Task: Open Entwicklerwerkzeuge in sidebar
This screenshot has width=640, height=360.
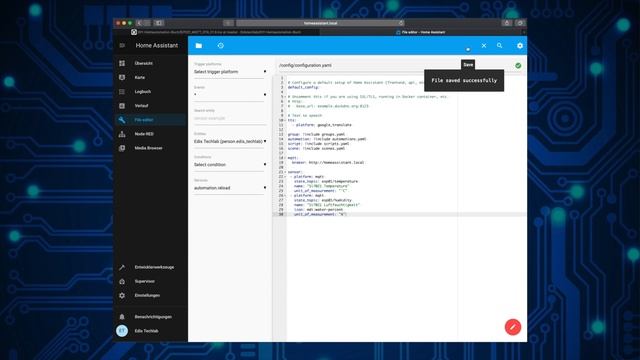Action: point(150,267)
